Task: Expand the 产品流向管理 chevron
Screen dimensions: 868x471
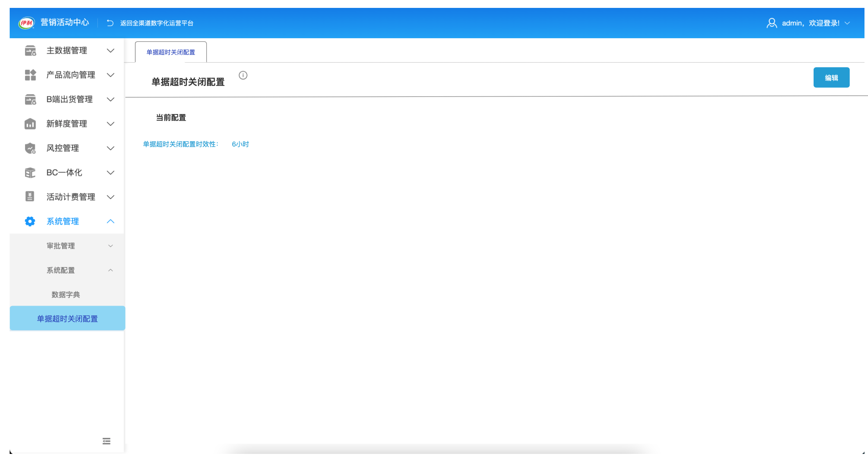Action: pos(111,75)
